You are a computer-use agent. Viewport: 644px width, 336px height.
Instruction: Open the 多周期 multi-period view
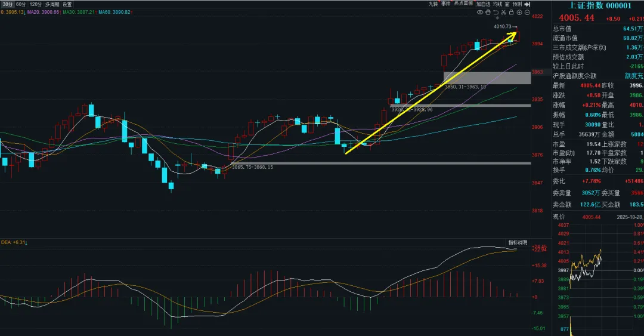click(52, 4)
